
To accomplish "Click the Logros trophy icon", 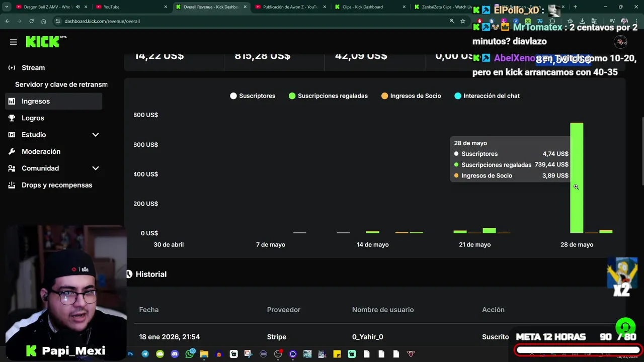I will pyautogui.click(x=12, y=118).
